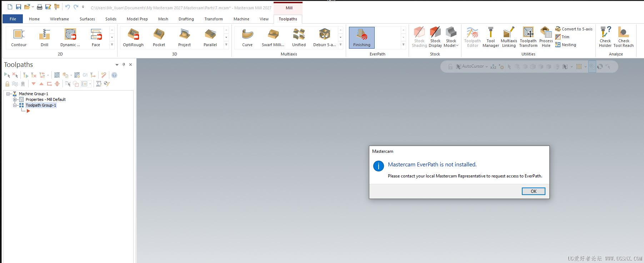The height and width of the screenshot is (263, 644).
Task: Click the red insert arrow in tree
Action: pyautogui.click(x=28, y=111)
